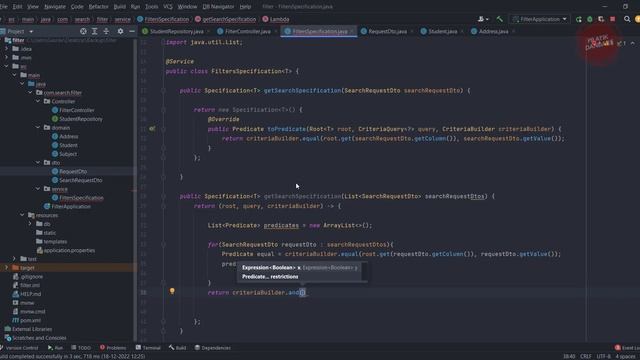Open the Dependencies tool window

tap(213, 348)
